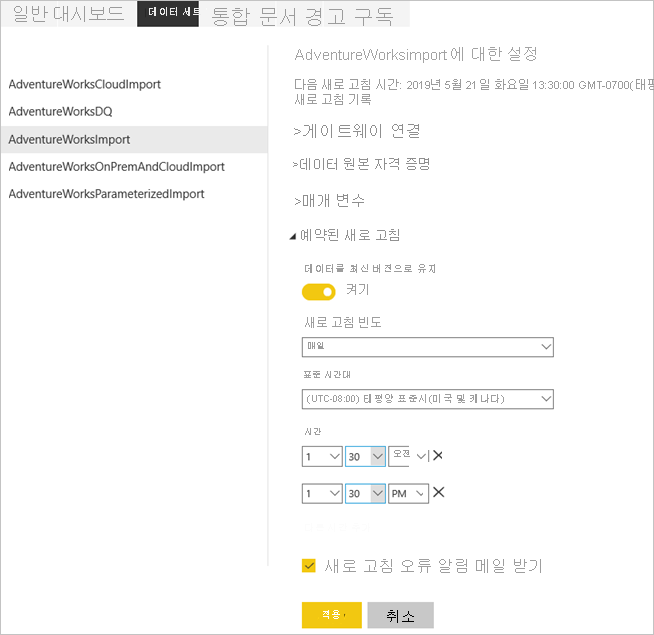Open minute dropdown in PM time row
Image resolution: width=654 pixels, height=635 pixels.
point(365,494)
